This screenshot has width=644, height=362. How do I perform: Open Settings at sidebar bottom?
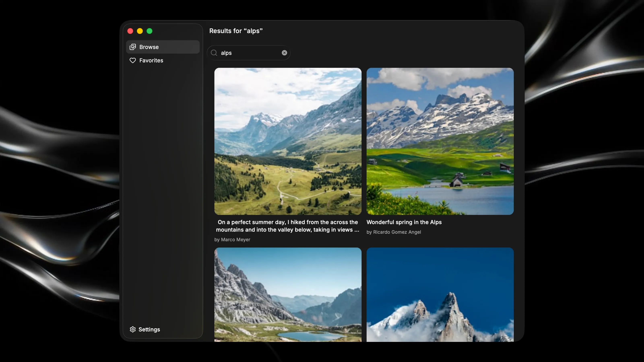(145, 329)
